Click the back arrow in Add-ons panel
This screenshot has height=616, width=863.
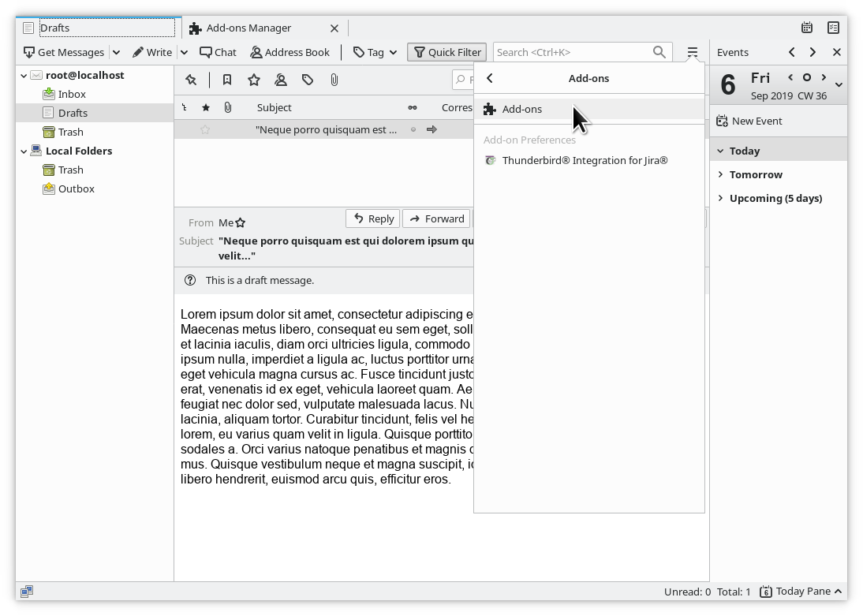(490, 78)
